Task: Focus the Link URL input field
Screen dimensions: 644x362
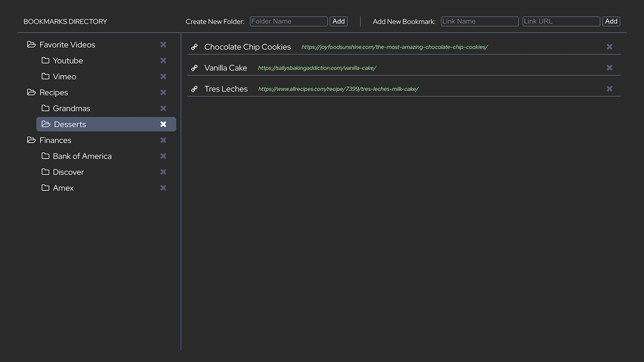Action: pyautogui.click(x=561, y=21)
